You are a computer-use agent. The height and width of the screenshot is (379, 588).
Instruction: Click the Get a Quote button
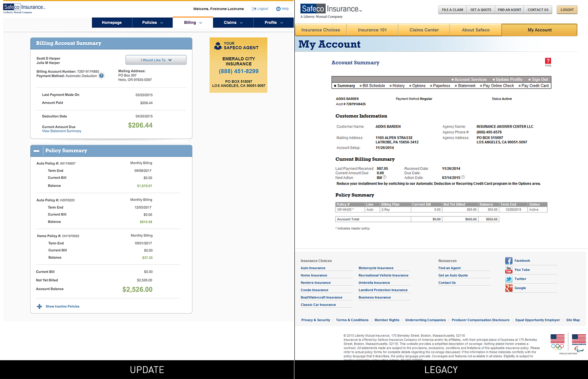(481, 10)
